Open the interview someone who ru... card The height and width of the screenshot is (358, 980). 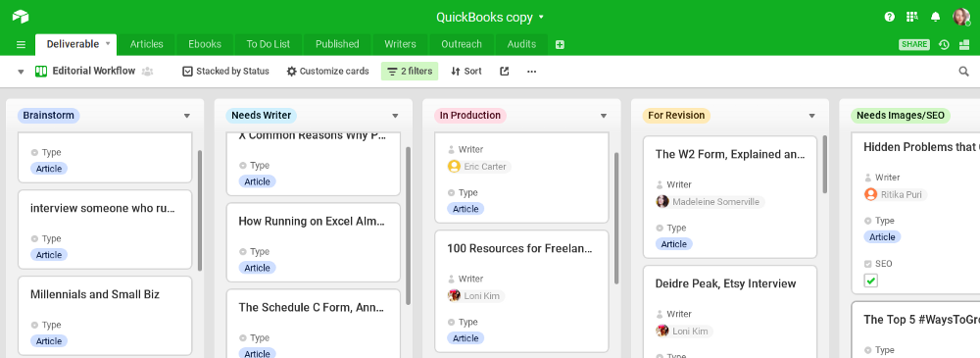(105, 230)
